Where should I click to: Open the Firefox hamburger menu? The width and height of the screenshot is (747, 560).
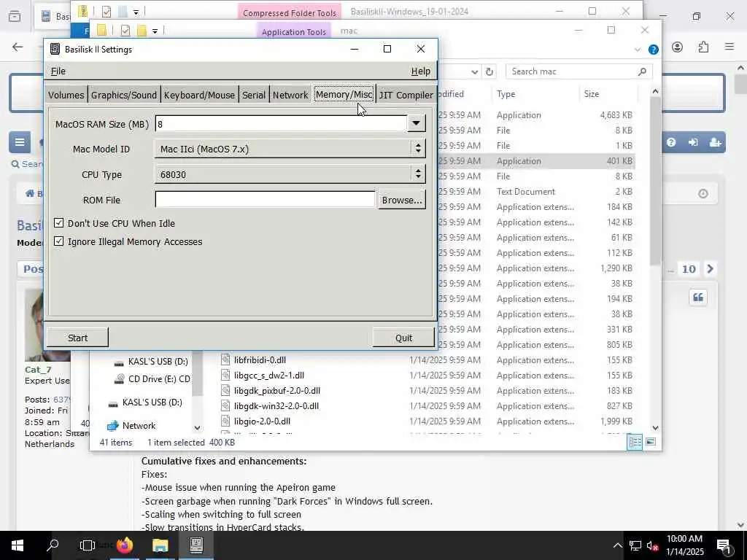(729, 47)
